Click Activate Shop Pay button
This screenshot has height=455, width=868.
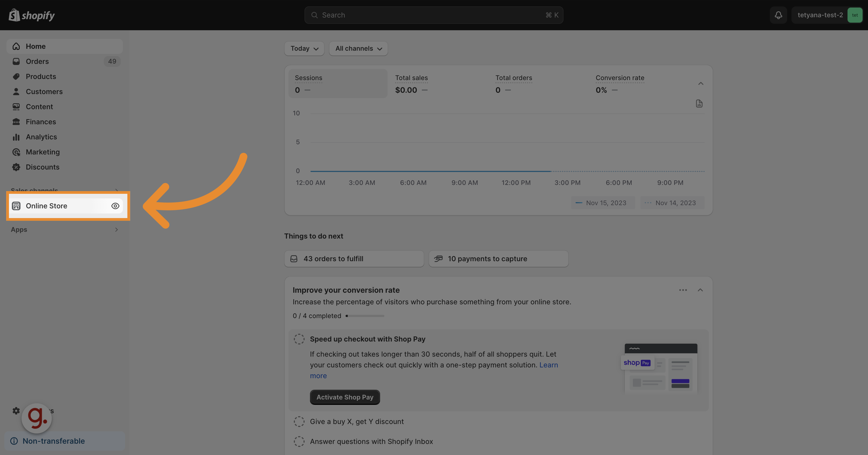[x=345, y=397]
